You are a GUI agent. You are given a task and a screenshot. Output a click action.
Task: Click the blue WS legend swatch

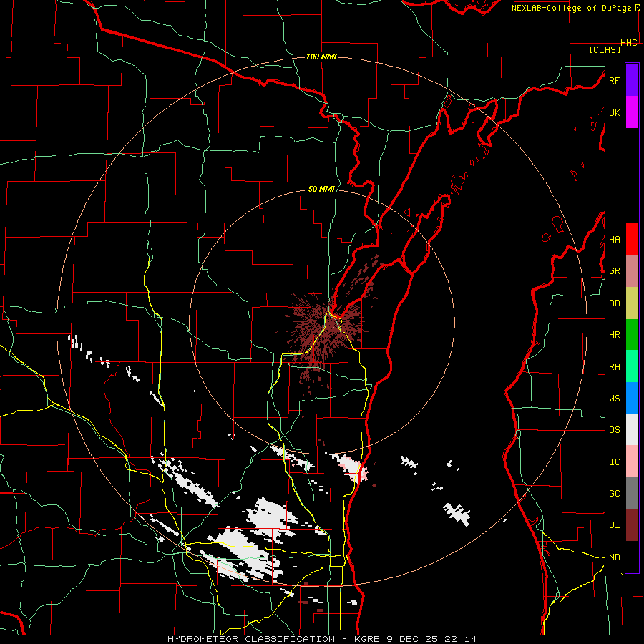(x=632, y=398)
